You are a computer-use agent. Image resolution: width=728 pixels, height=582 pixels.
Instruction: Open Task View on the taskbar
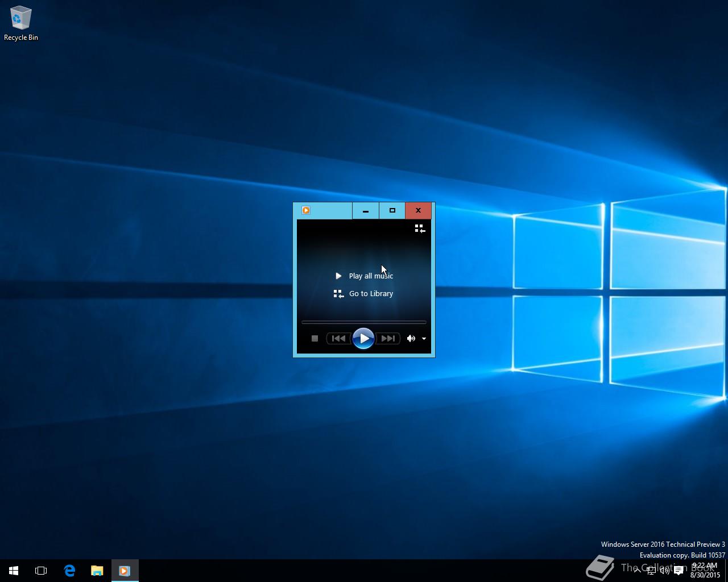tap(41, 571)
